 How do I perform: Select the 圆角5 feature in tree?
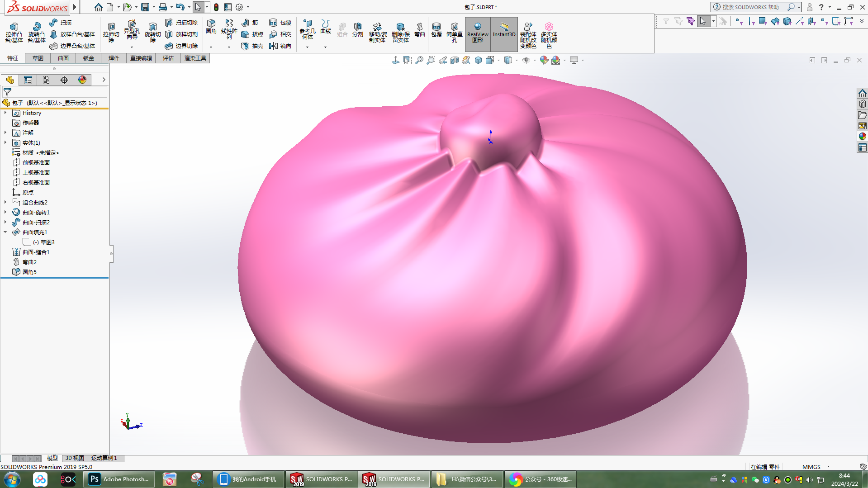pyautogui.click(x=29, y=272)
